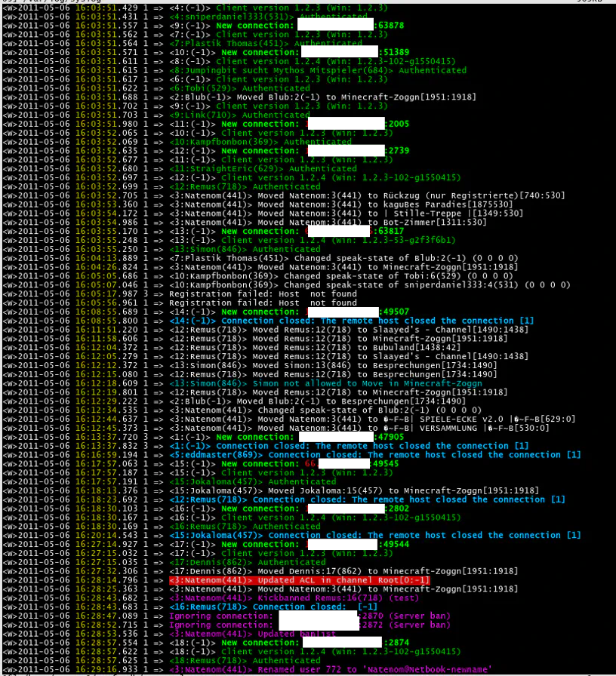Select the '<7:Plastik Thomas(451)> Authenticated' line

click(x=266, y=44)
